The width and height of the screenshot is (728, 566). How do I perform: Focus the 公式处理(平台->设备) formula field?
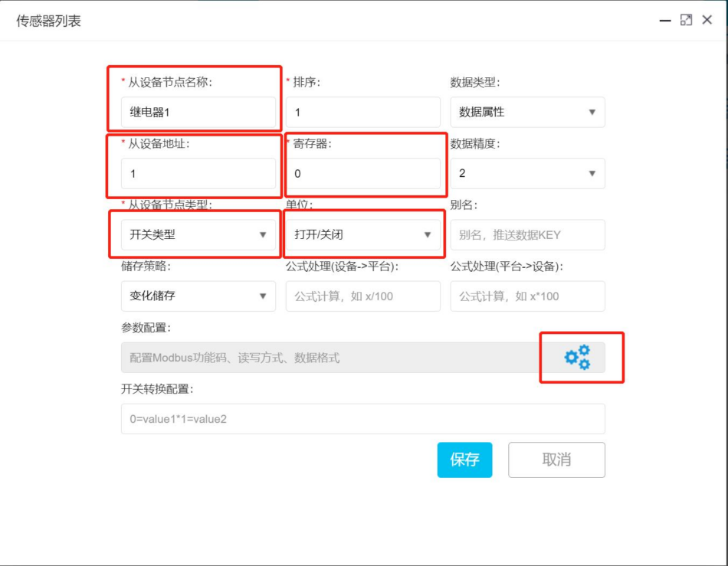click(527, 296)
